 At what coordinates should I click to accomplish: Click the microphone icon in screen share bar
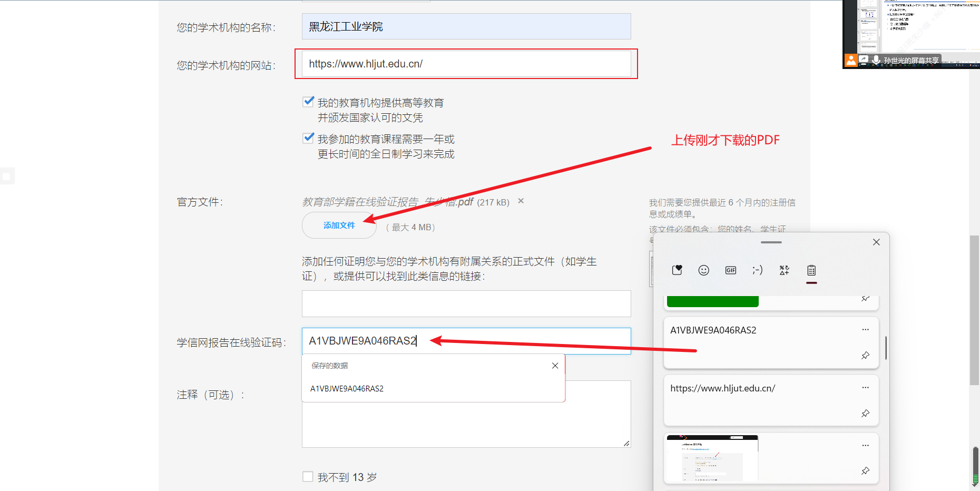(x=876, y=60)
